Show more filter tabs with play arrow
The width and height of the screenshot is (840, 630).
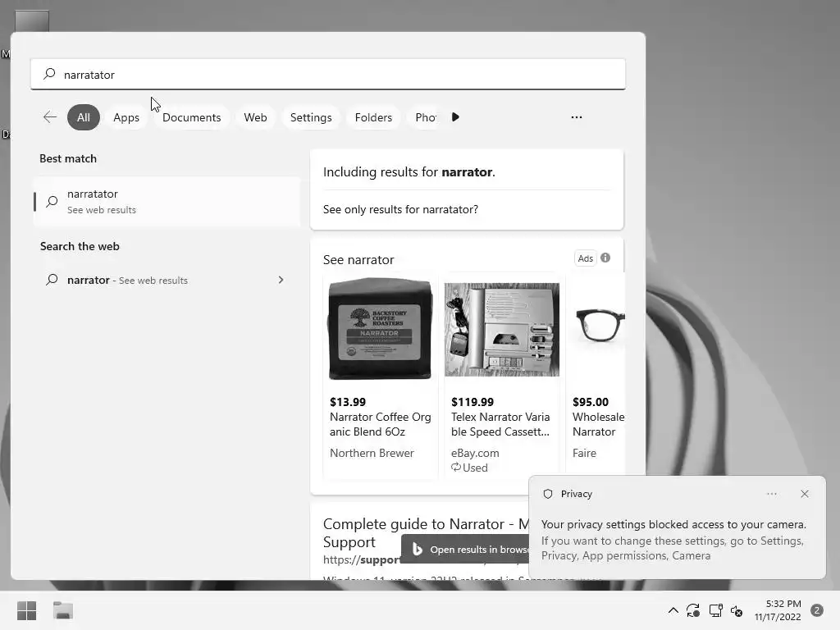point(455,116)
